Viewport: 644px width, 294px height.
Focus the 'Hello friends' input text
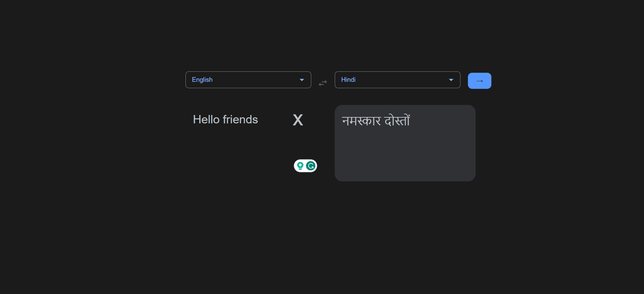click(225, 119)
